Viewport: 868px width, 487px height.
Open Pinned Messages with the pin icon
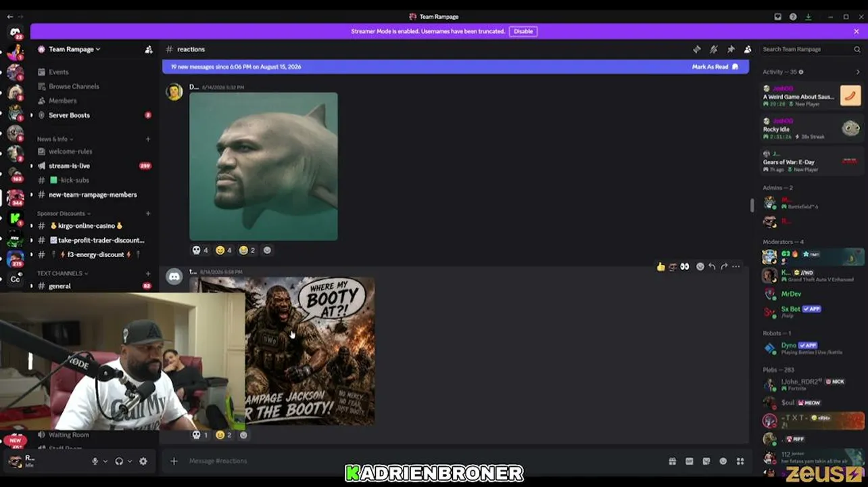point(731,49)
